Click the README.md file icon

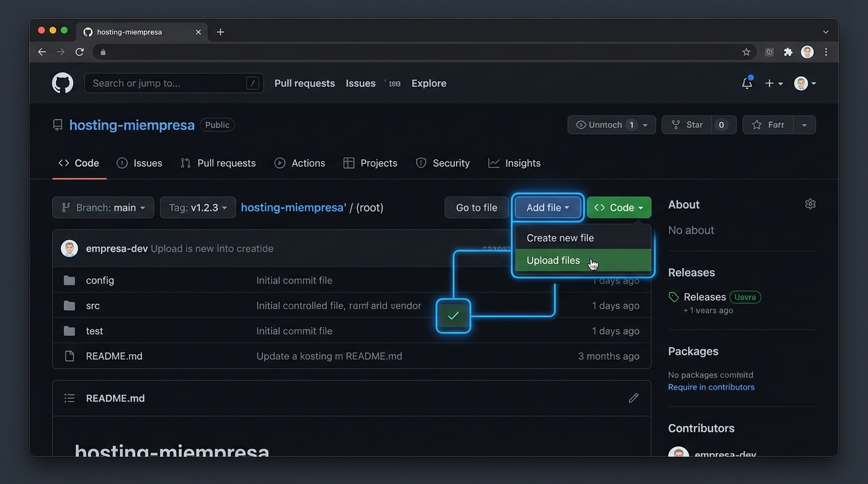tap(69, 356)
